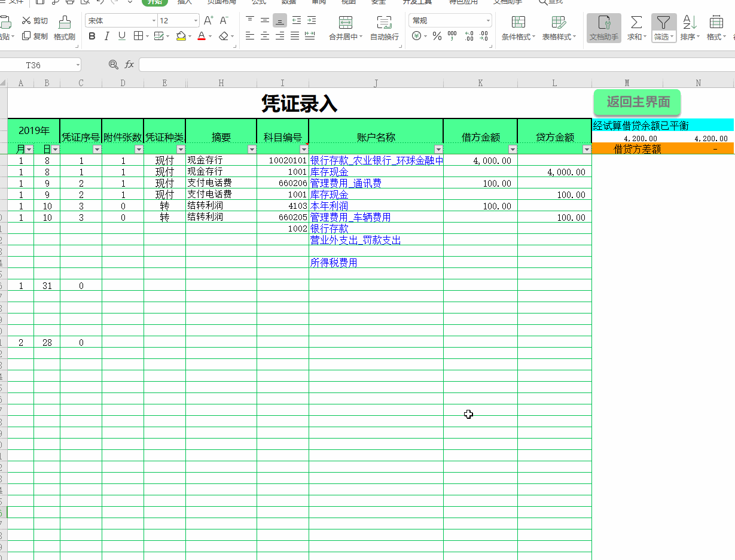Click the 返回主界面 button
Image resolution: width=735 pixels, height=560 pixels.
(637, 102)
